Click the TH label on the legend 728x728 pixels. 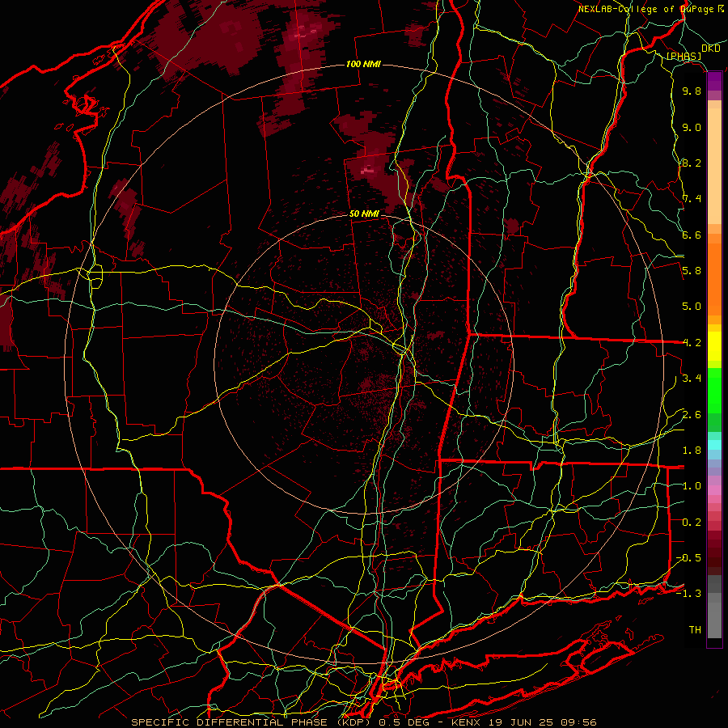coord(695,630)
